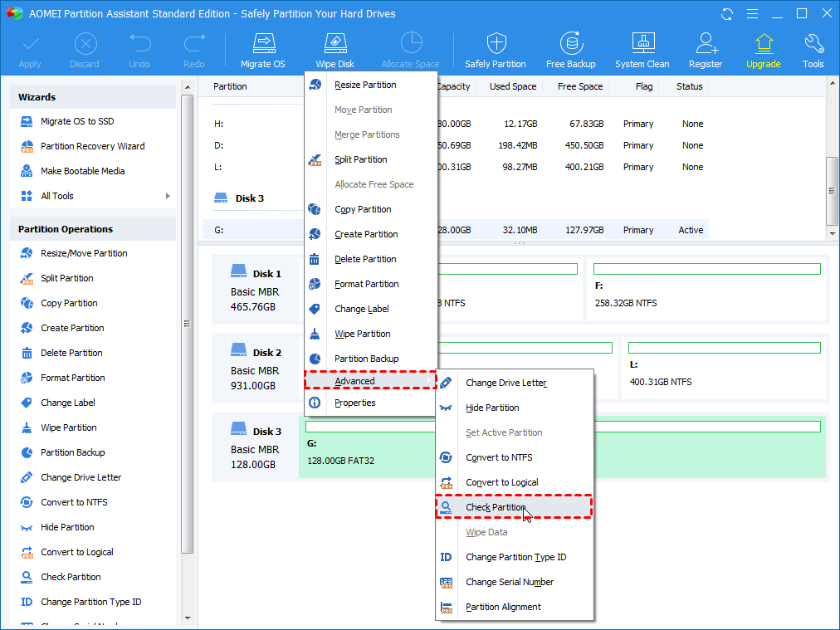
Task: Expand the Advanced submenu in context menu
Action: pos(370,381)
